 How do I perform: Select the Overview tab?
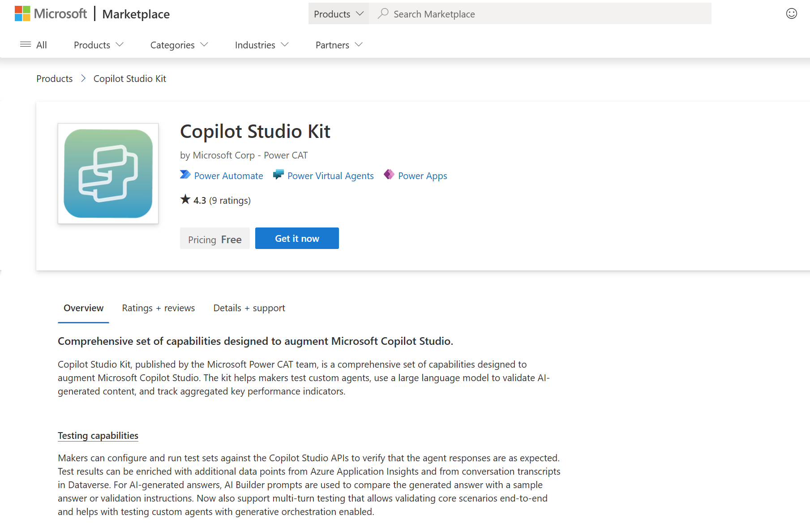(83, 308)
